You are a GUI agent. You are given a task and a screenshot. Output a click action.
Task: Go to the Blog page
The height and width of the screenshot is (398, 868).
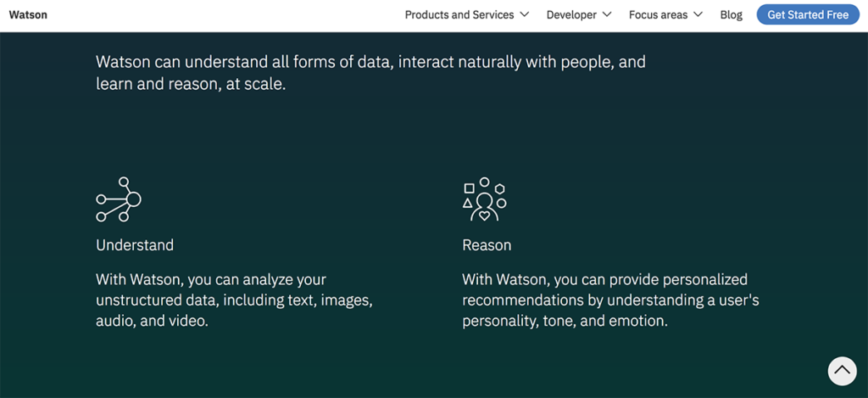pyautogui.click(x=732, y=15)
